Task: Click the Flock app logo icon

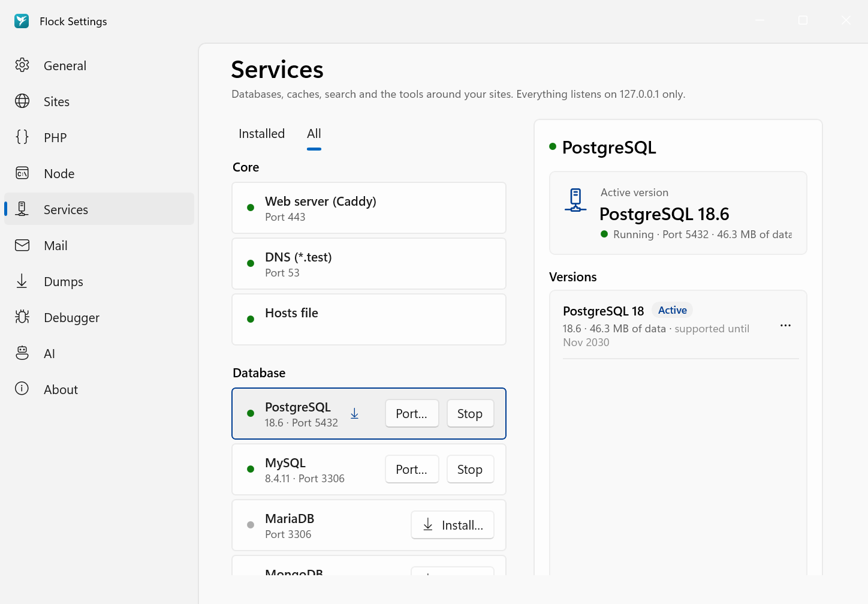Action: (x=22, y=21)
